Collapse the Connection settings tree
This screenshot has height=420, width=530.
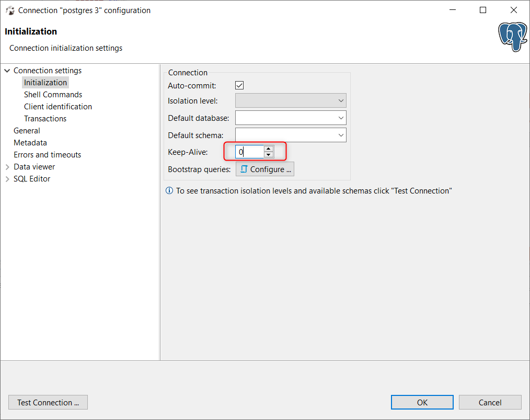pyautogui.click(x=7, y=70)
